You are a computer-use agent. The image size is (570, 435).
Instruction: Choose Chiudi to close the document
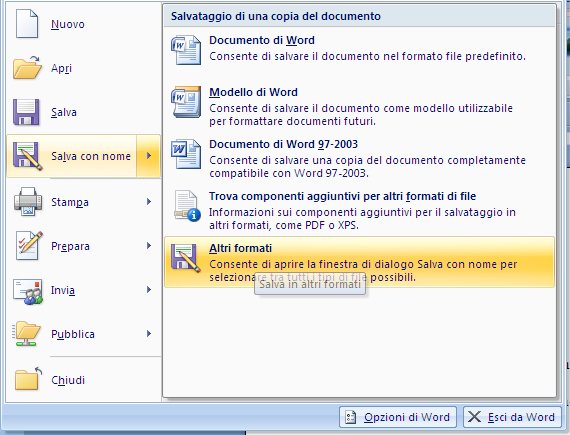coord(84,379)
